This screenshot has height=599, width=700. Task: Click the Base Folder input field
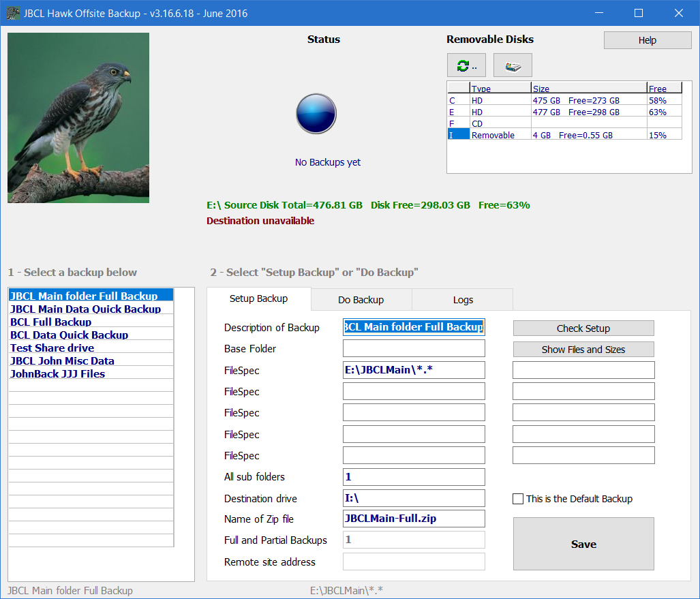click(x=414, y=349)
